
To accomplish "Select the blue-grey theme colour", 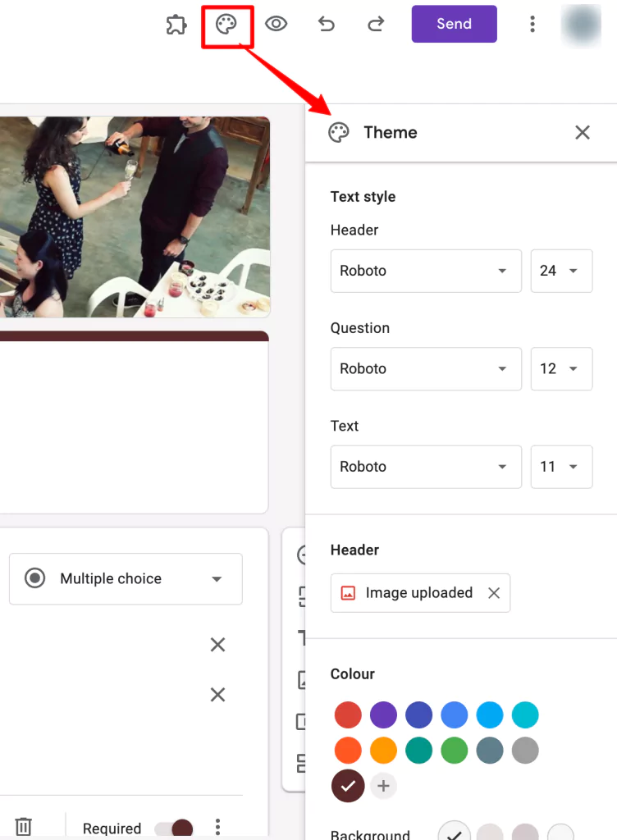I will [x=490, y=751].
